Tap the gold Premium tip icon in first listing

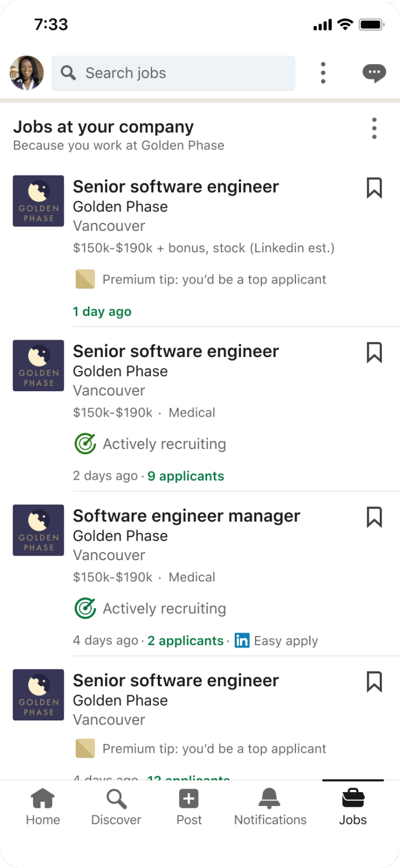tap(85, 279)
